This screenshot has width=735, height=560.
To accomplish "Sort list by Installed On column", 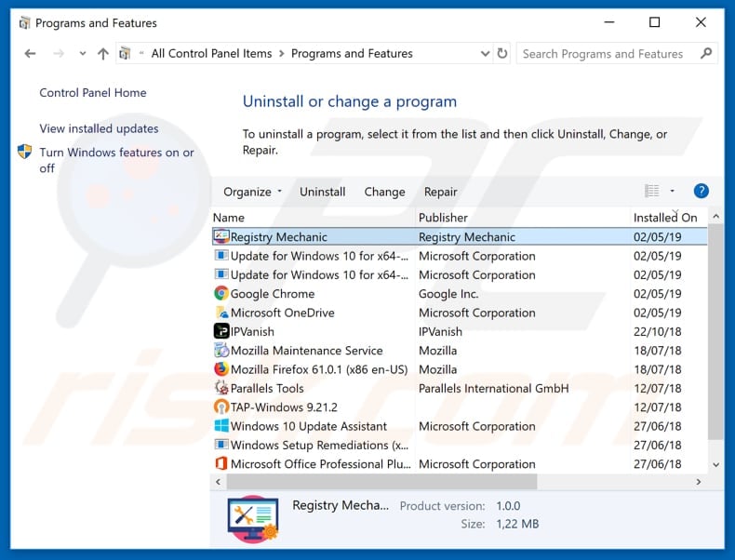I will 665,218.
